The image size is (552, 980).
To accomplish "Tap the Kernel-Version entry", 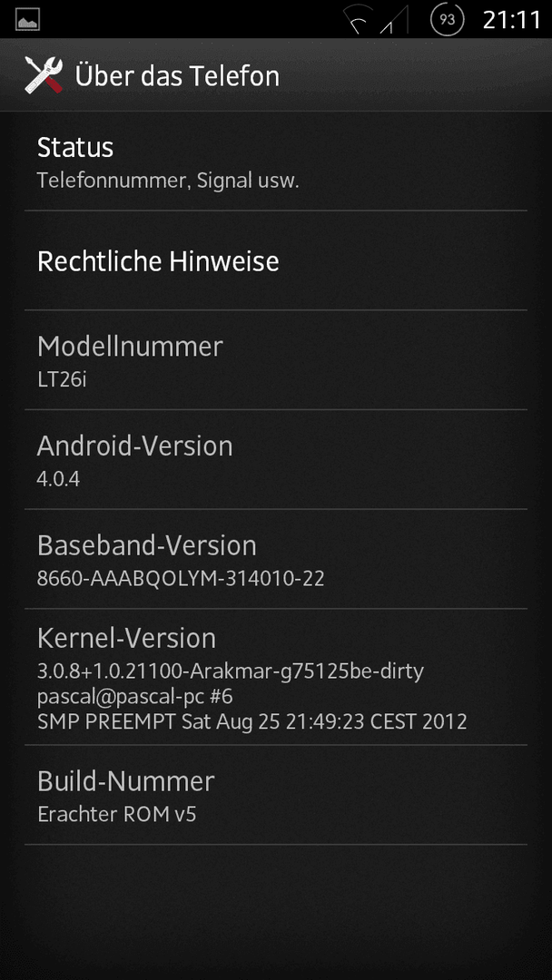I will [x=276, y=678].
